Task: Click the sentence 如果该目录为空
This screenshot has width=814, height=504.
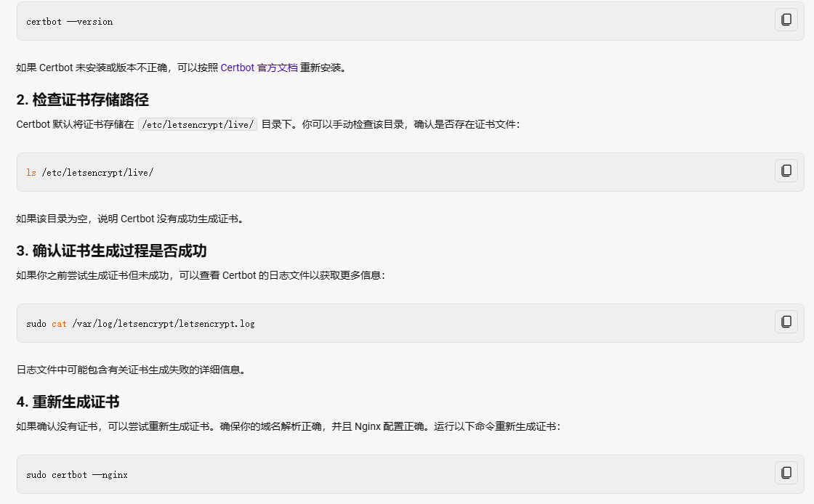Action: coord(129,219)
